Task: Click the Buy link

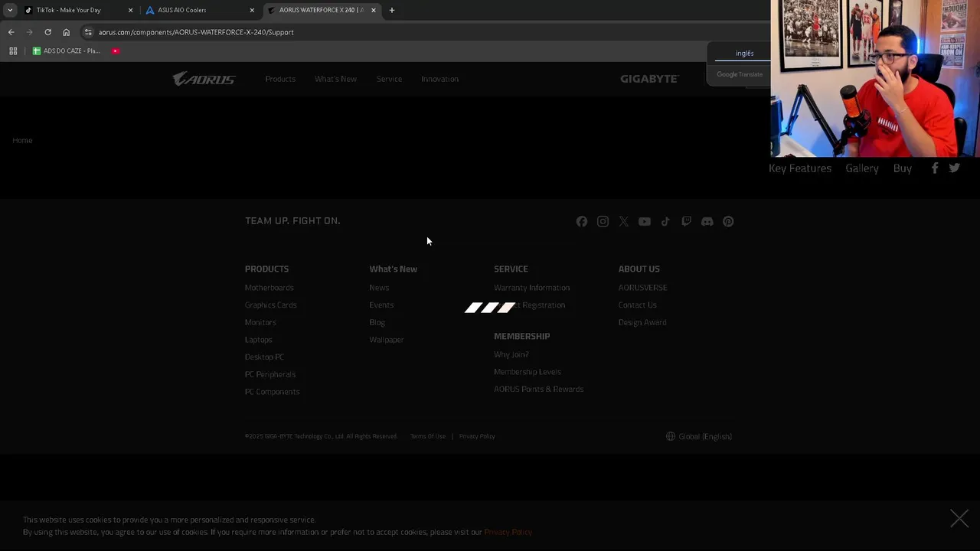Action: [903, 168]
